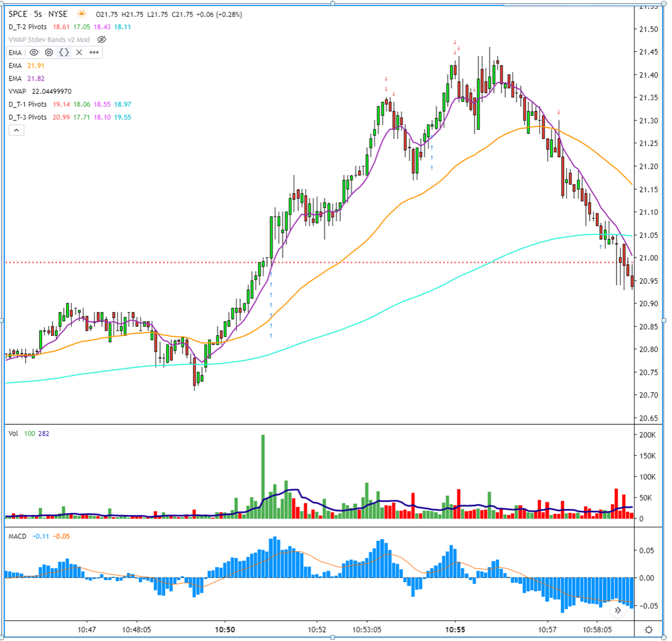672x641 pixels.
Task: Click the MACD indicator title
Action: (17, 536)
